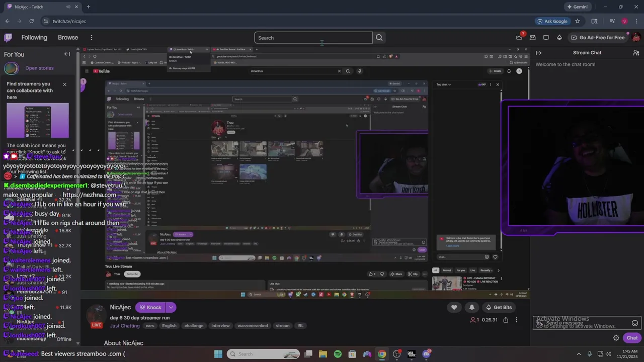The width and height of the screenshot is (644, 362).
Task: Open Chrome profile S avatar
Action: tap(624, 21)
